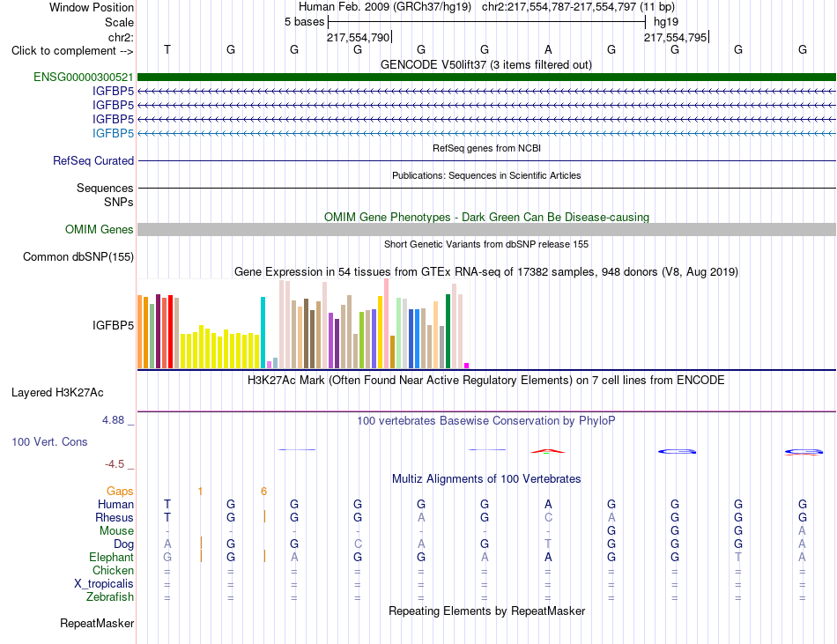Screen dimensions: 837x644
Task: Click the Human alignment row label
Action: click(x=115, y=504)
